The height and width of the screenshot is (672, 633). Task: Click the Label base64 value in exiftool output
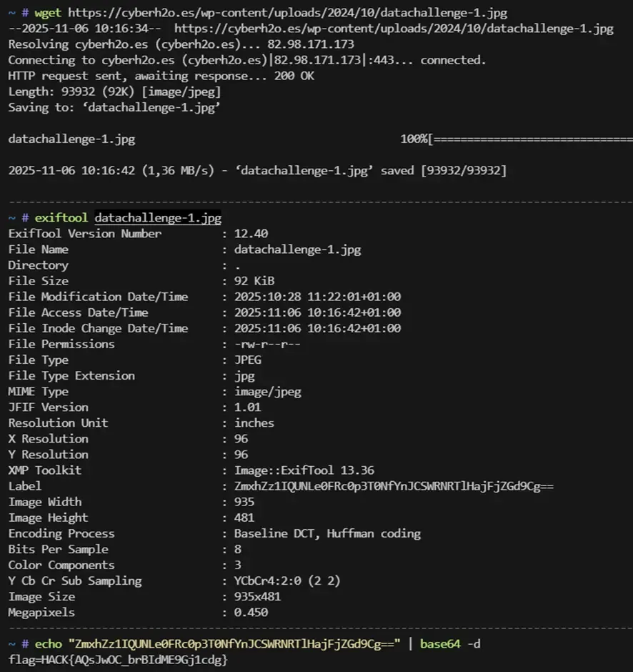[x=394, y=486]
